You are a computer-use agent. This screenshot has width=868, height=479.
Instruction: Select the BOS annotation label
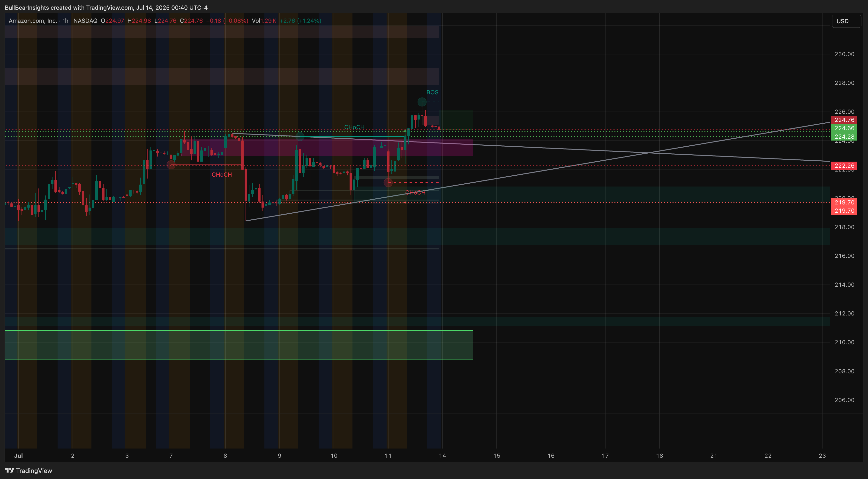432,92
